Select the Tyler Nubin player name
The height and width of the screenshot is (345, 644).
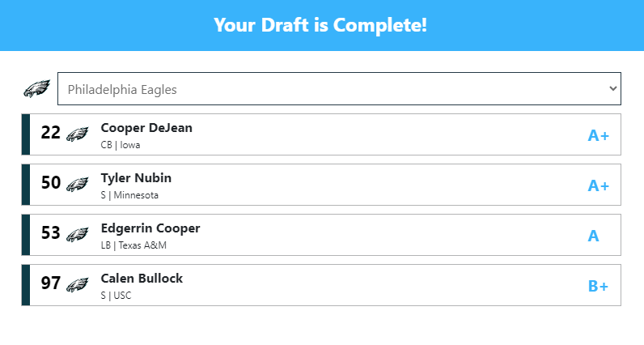click(x=136, y=178)
